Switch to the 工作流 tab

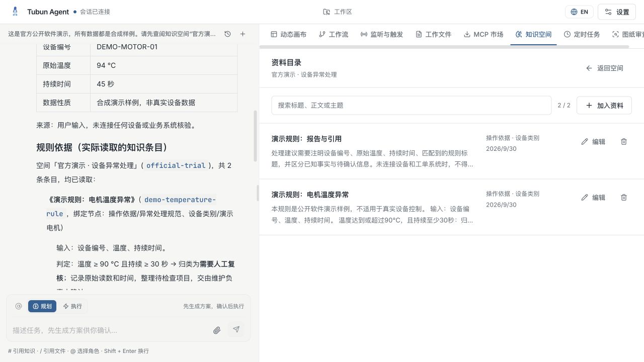pyautogui.click(x=334, y=34)
